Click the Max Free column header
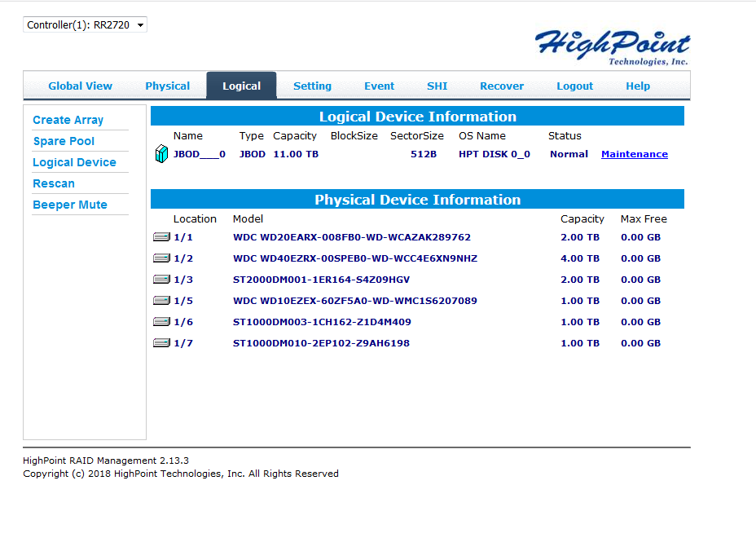756x551 pixels. pos(644,218)
